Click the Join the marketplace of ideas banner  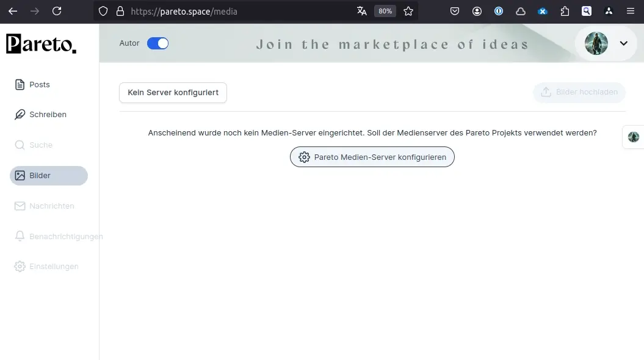click(x=393, y=45)
